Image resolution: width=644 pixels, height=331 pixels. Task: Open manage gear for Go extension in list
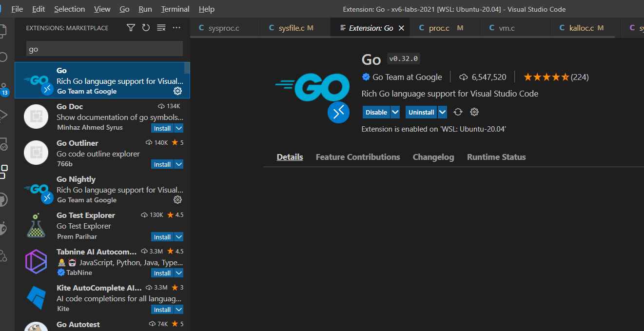click(177, 91)
